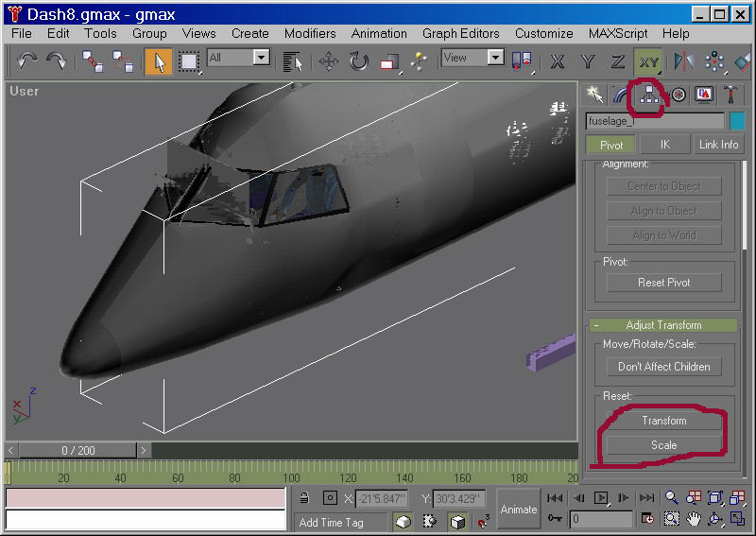Click the Undo arrow icon

[27, 61]
